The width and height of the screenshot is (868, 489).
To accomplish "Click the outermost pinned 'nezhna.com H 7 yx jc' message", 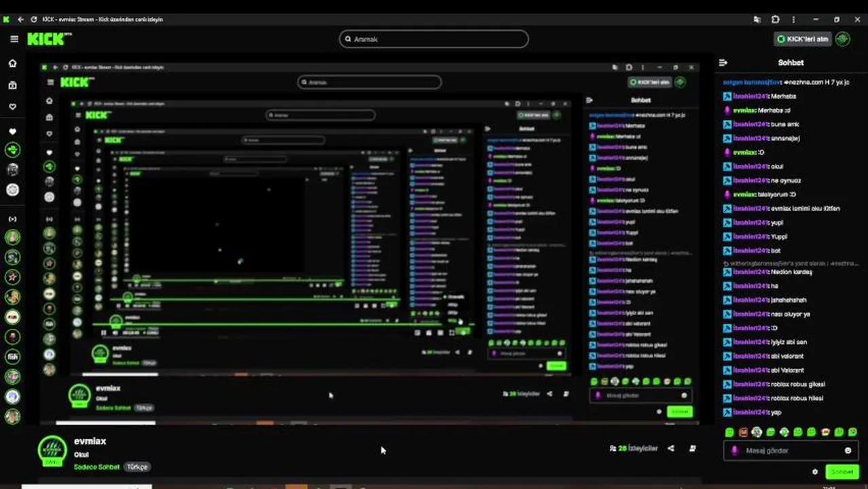I will click(x=786, y=81).
